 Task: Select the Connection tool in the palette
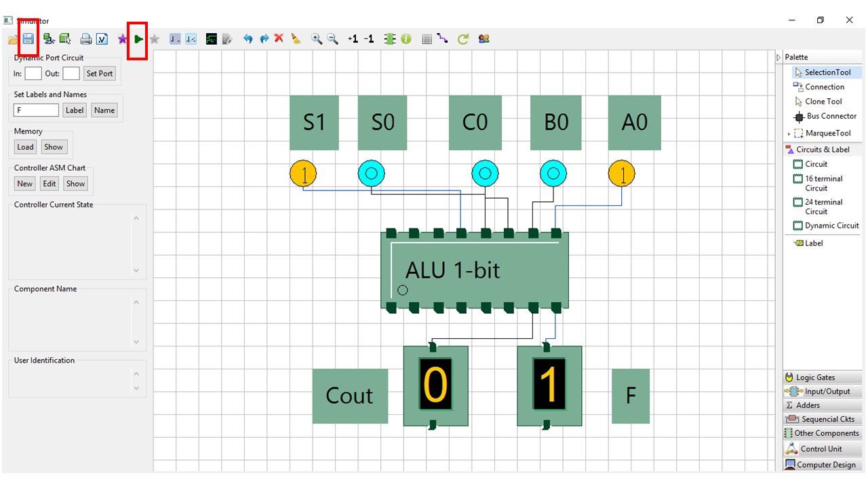(x=818, y=87)
